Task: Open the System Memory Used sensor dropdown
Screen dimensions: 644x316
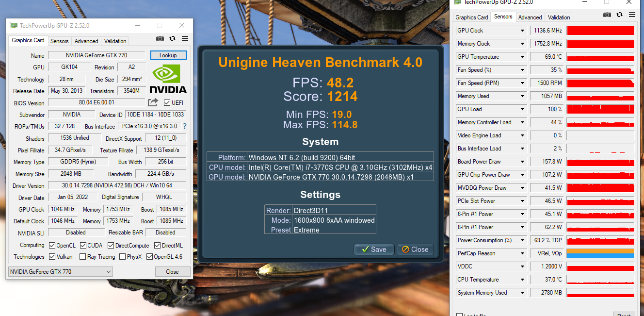Action: click(x=522, y=293)
